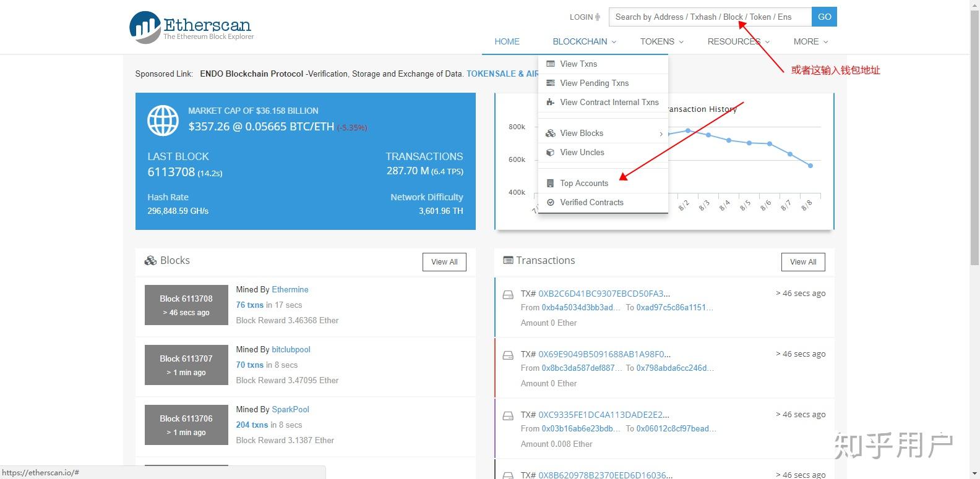
Task: Click the Network Difficulty value 3,601.96 TH
Action: coord(441,211)
